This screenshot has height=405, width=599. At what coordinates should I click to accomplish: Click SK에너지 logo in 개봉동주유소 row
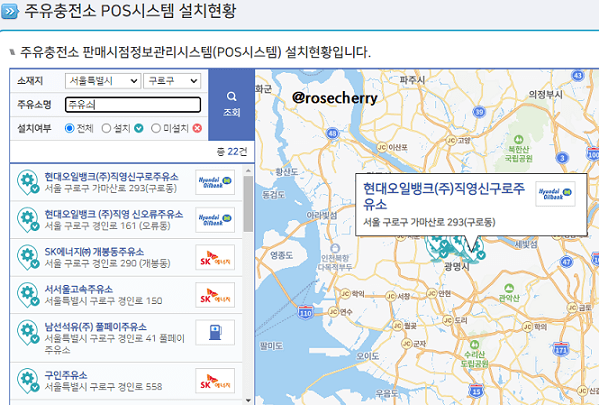pos(215,257)
